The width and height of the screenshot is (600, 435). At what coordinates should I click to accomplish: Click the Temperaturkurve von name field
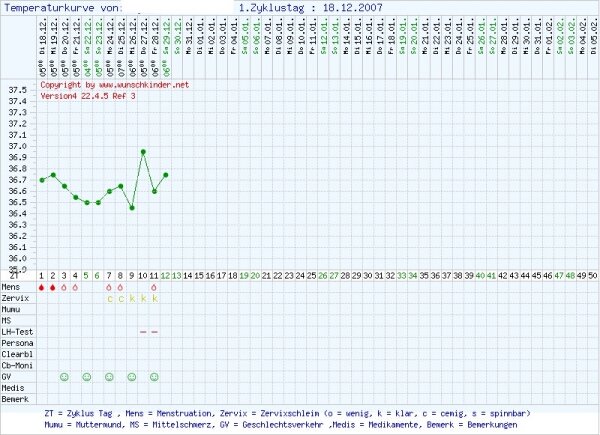(x=180, y=7)
